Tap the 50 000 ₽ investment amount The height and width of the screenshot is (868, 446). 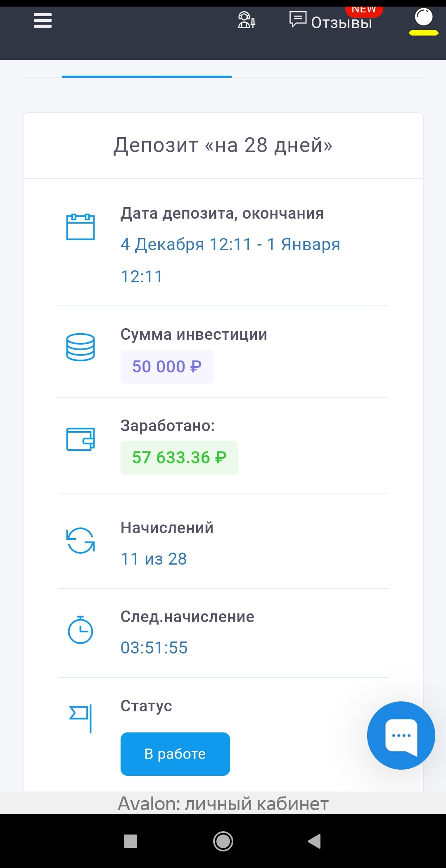pyautogui.click(x=167, y=367)
